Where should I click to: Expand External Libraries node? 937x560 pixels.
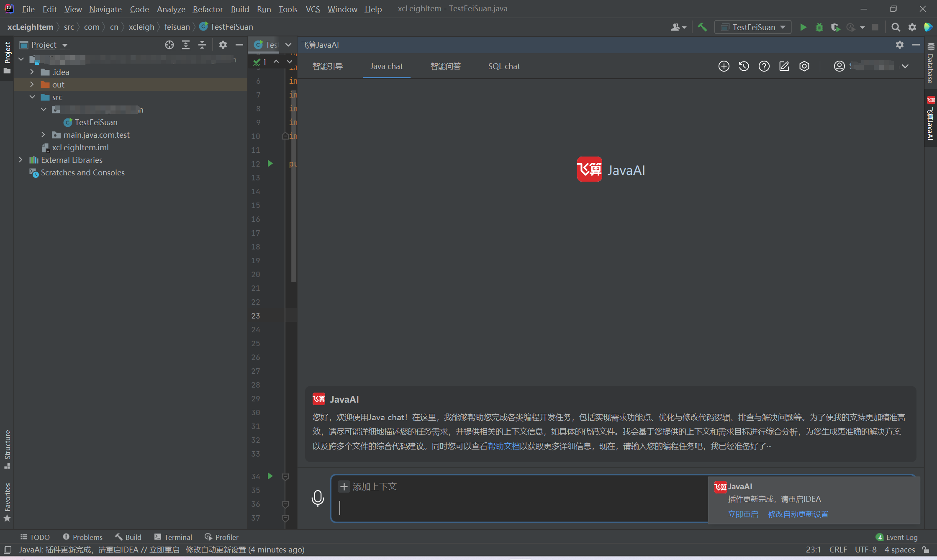[21, 160]
